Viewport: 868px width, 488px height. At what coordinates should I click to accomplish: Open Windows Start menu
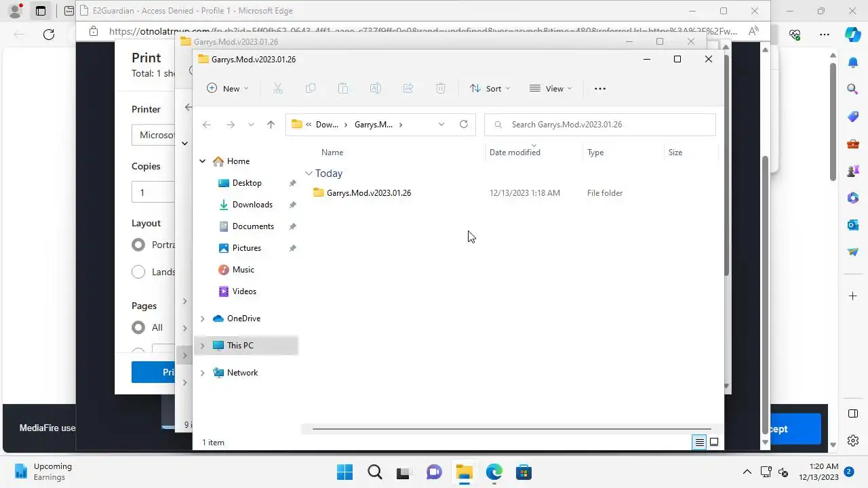click(x=344, y=472)
